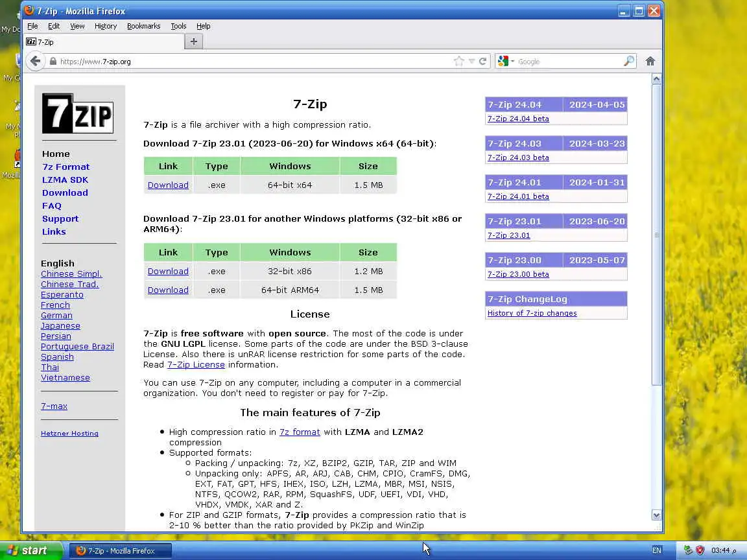Open History of 7-zip changes link
The image size is (747, 560).
[x=532, y=313]
